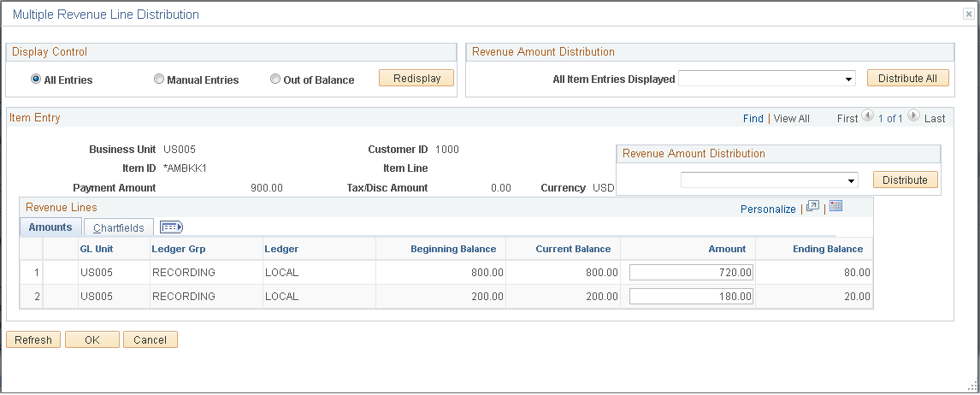Sort by Amount column header

pyautogui.click(x=727, y=249)
